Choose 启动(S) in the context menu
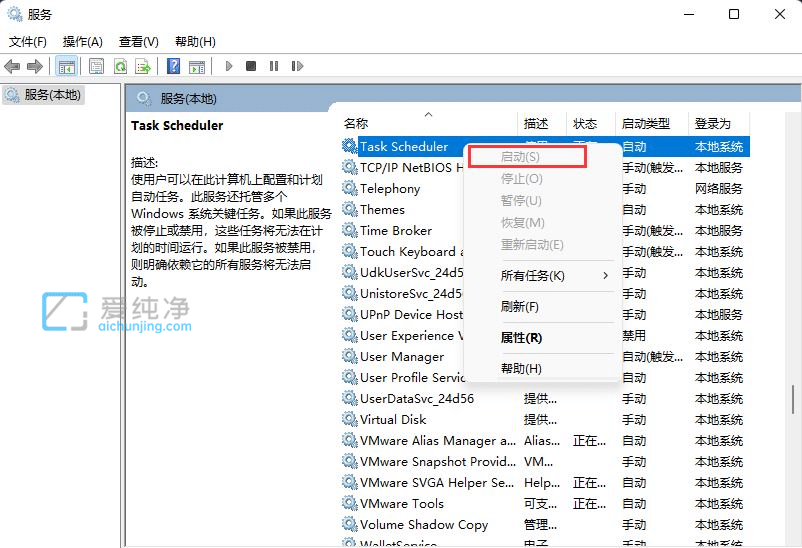The width and height of the screenshot is (802, 548). click(x=527, y=157)
